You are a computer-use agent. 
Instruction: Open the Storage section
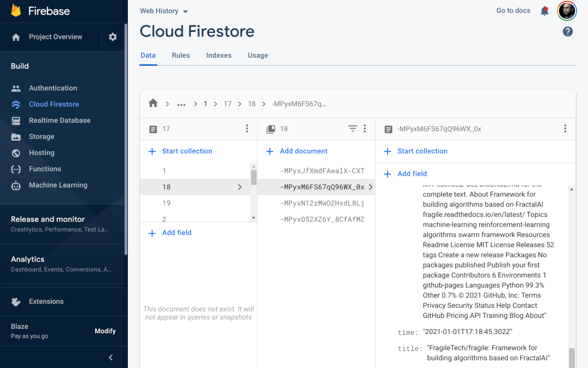41,137
